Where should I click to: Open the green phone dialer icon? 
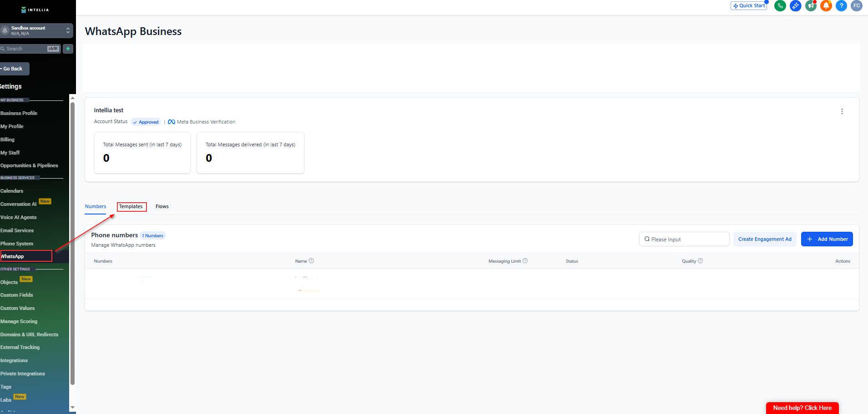[x=780, y=6]
